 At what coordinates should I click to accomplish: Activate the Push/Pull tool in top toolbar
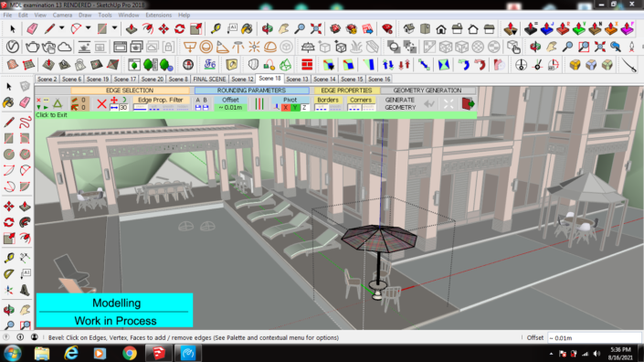(x=132, y=29)
